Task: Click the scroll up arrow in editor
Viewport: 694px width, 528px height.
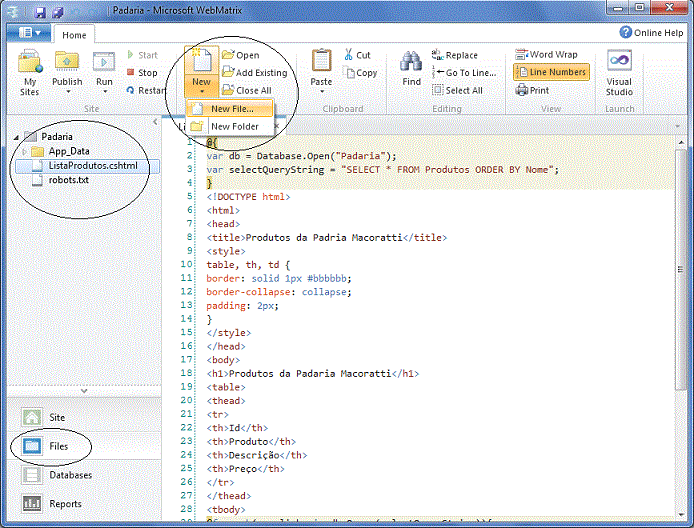Action: 681,143
